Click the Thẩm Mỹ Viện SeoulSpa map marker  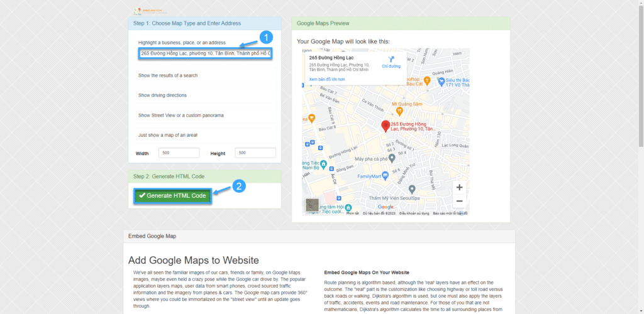(x=411, y=189)
